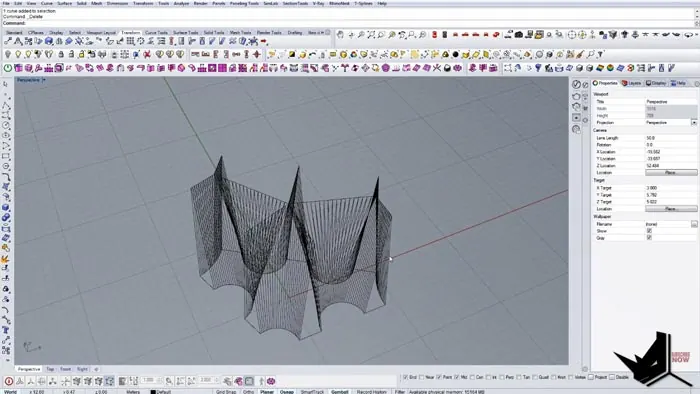Click Meters units in status bar
This screenshot has width=700, height=394.
133,392
